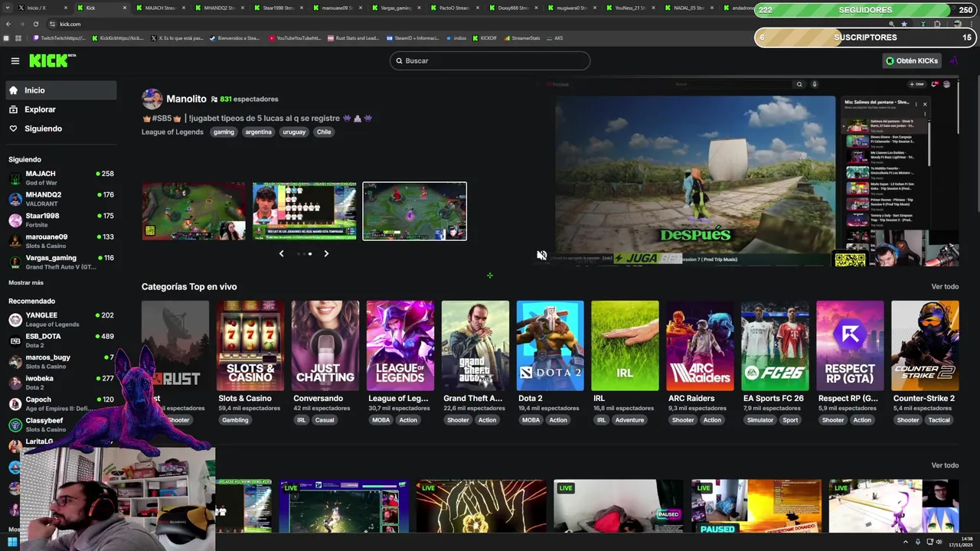This screenshot has height=551, width=980.
Task: Open the user profile avatar menu
Action: 953,60
